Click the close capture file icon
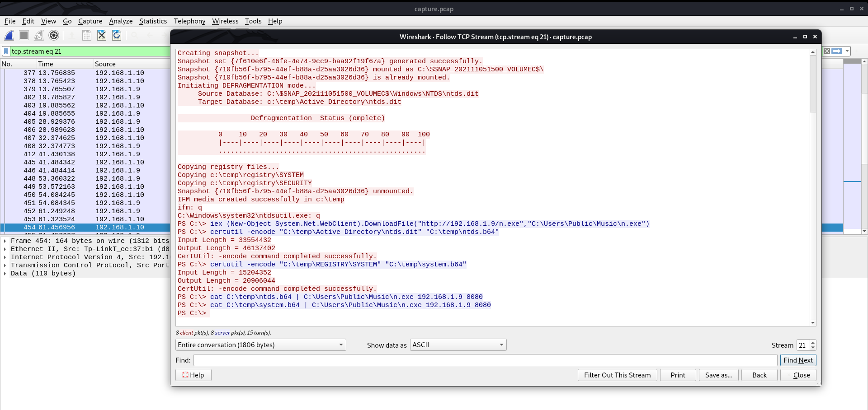 [x=102, y=35]
